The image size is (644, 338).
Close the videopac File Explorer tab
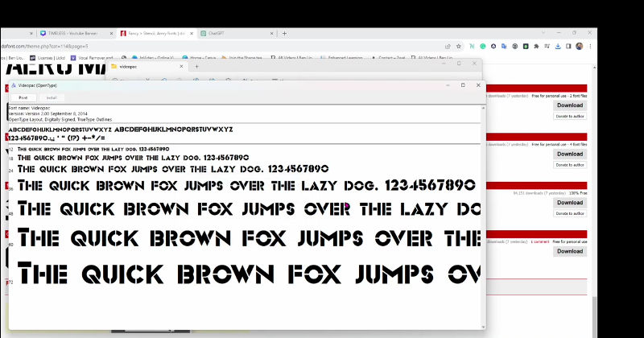(181, 67)
